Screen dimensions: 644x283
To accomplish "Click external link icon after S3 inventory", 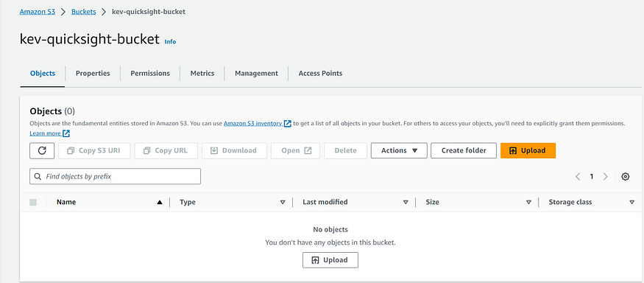I will coord(288,123).
